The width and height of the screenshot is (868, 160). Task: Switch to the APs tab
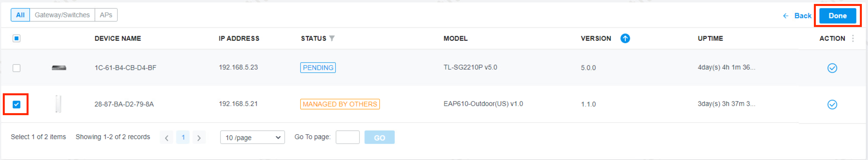coord(106,15)
